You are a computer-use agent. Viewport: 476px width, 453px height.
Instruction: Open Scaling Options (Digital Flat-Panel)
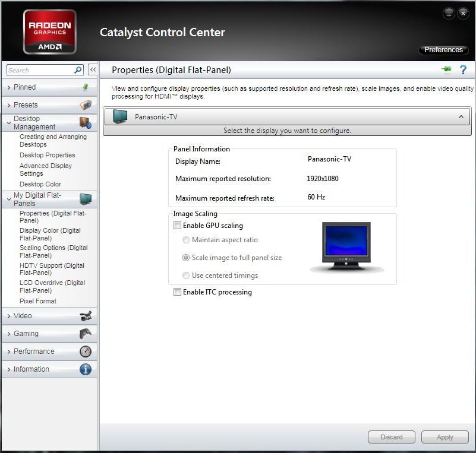pyautogui.click(x=53, y=252)
